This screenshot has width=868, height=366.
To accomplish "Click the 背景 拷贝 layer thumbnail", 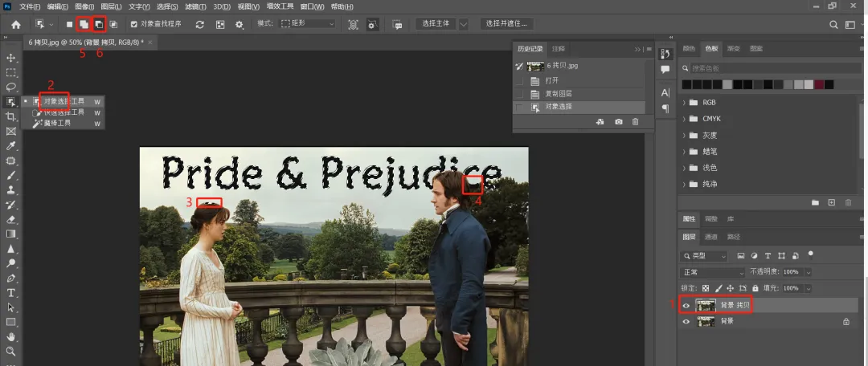I will (x=706, y=305).
